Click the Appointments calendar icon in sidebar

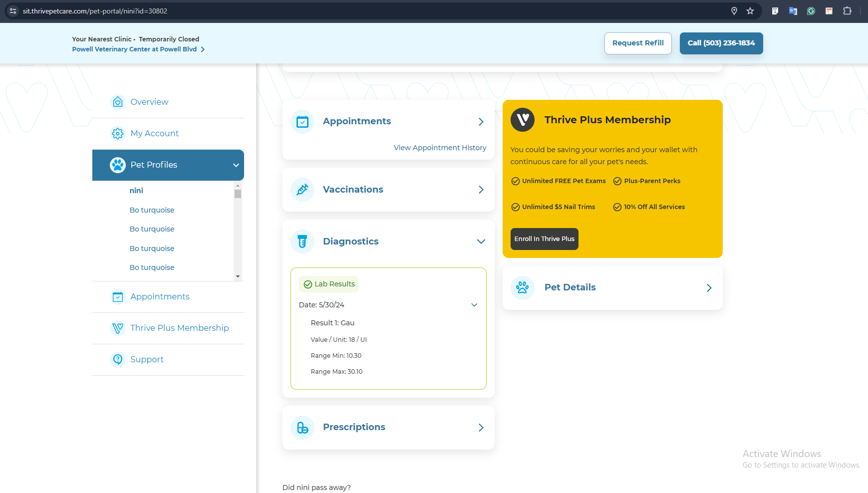point(118,296)
